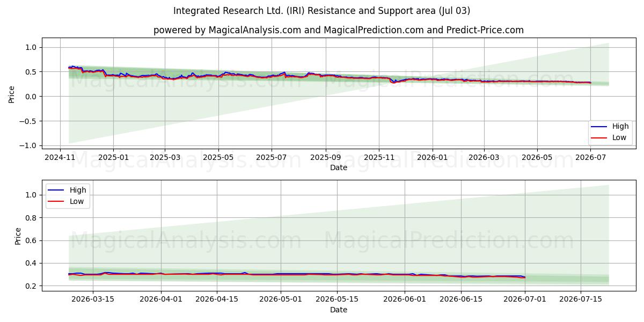Click the 1.0 tick on bottom price axis

coord(31,195)
